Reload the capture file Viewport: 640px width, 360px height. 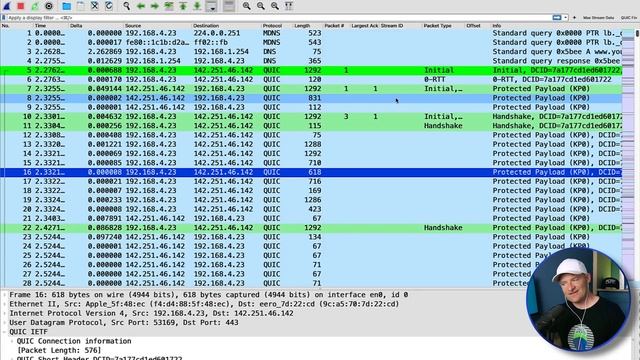pyautogui.click(x=109, y=6)
